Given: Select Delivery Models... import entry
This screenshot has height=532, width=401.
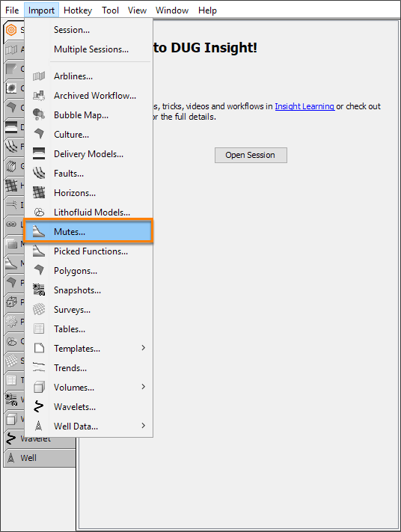Looking at the screenshot, I should (x=88, y=153).
